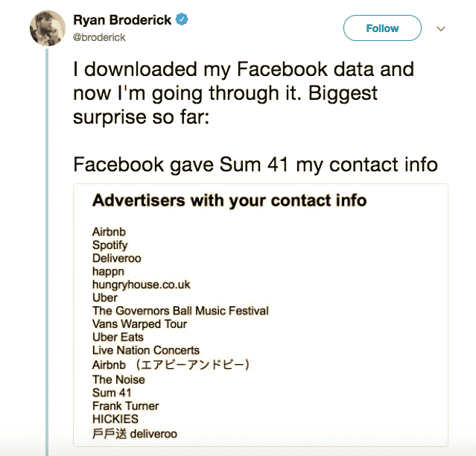Click the Spotify entry in the image

(110, 245)
